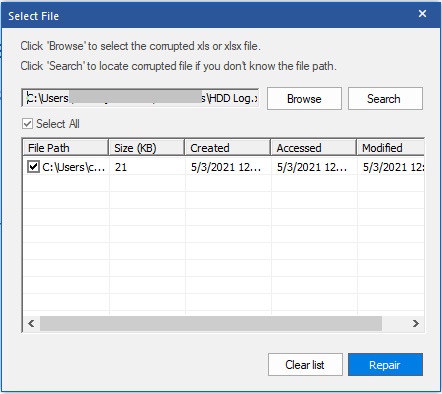Screen dimensions: 442x394
Task: Click the Browse button
Action: coord(304,99)
